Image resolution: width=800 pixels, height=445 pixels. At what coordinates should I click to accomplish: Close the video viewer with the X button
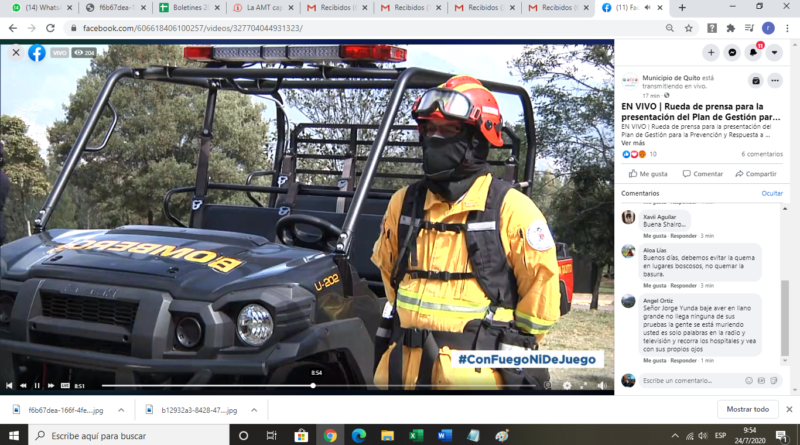pos(16,52)
